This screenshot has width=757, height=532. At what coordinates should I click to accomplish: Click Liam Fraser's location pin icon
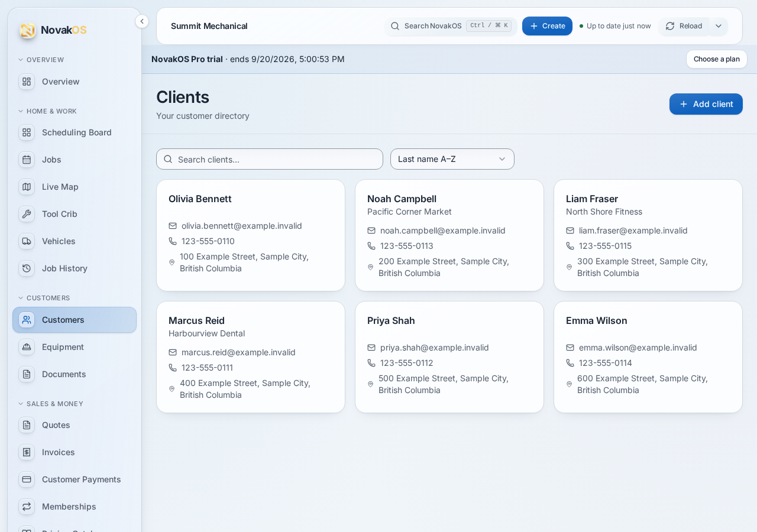click(x=570, y=267)
